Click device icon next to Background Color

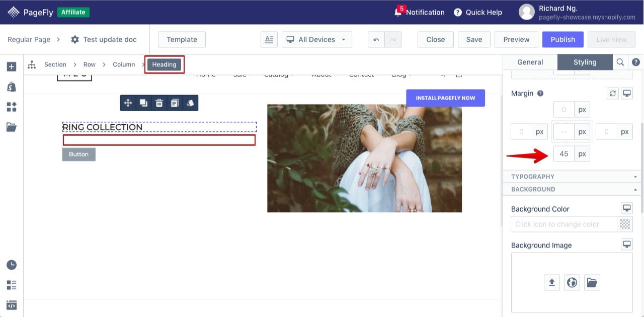pos(627,208)
